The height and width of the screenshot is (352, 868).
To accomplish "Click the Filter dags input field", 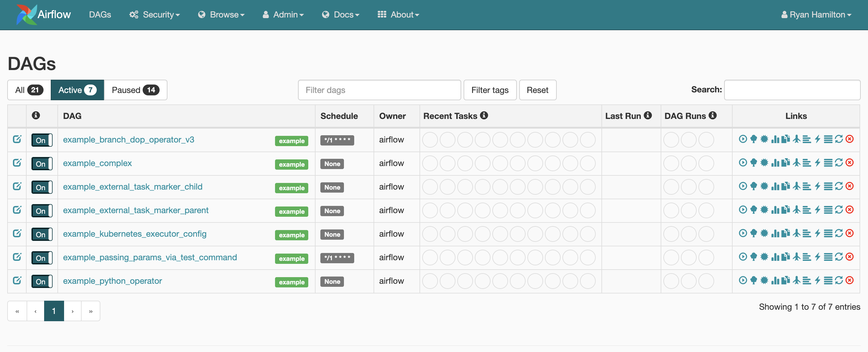I will (379, 90).
